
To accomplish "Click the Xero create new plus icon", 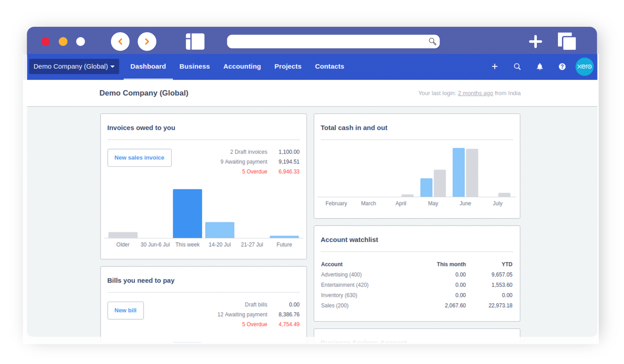I will tap(495, 67).
